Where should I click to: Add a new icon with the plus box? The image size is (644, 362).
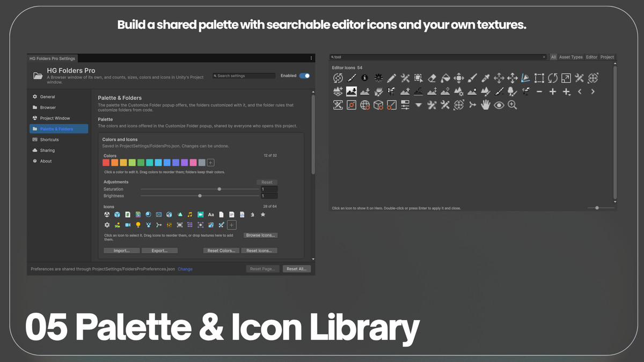click(x=232, y=225)
